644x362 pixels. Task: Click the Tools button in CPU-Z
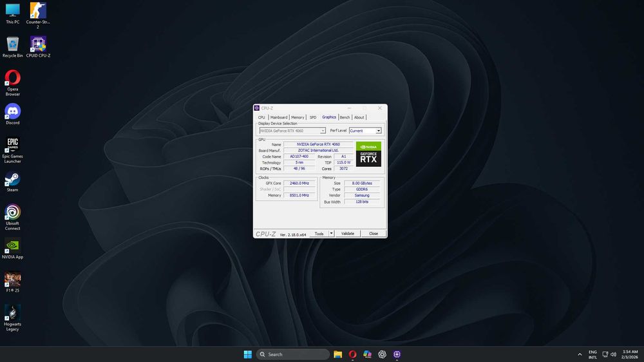pos(319,233)
